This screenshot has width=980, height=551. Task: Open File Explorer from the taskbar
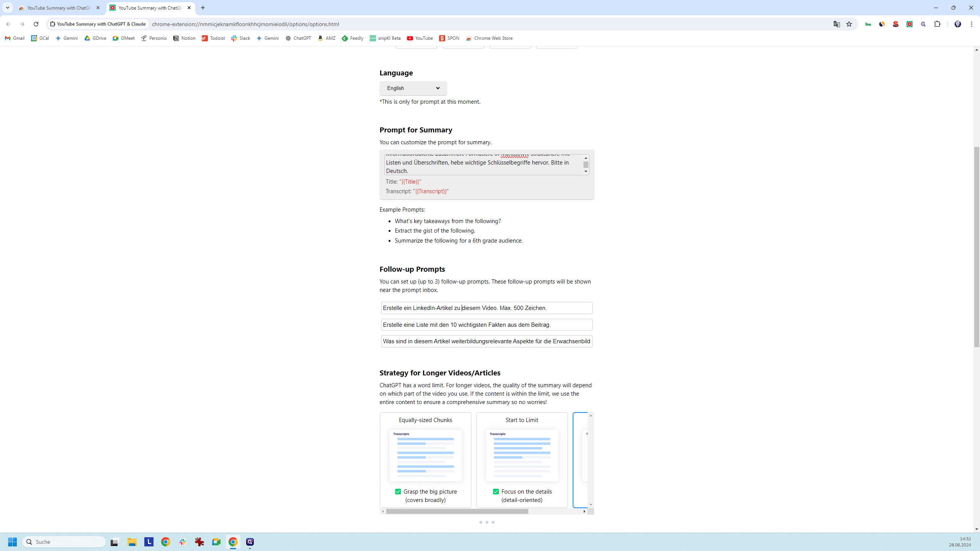(132, 542)
